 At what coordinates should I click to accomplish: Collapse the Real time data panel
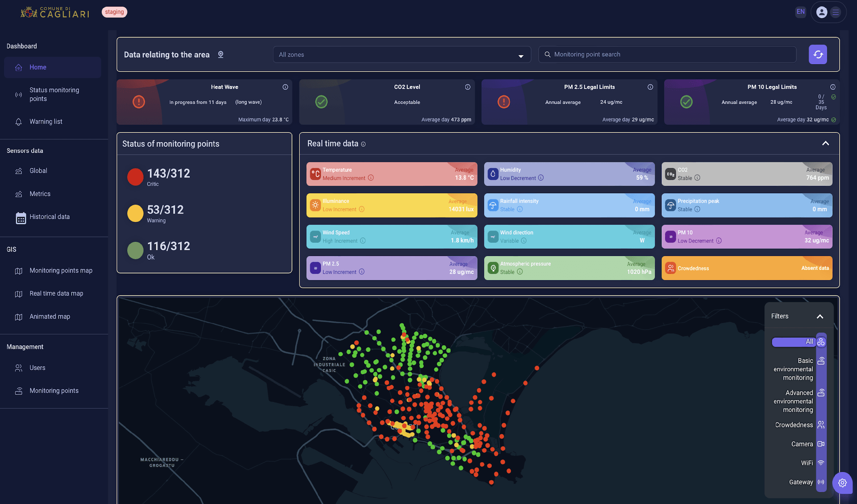click(825, 144)
